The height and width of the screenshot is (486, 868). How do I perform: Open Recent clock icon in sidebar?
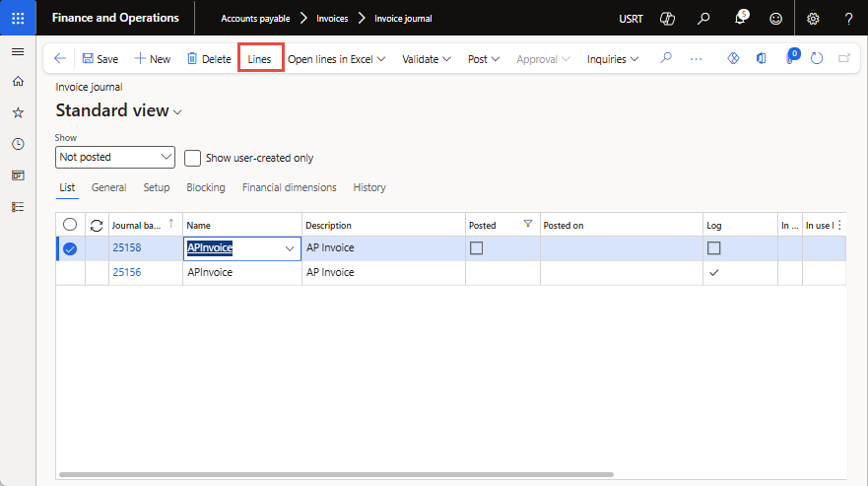(18, 144)
